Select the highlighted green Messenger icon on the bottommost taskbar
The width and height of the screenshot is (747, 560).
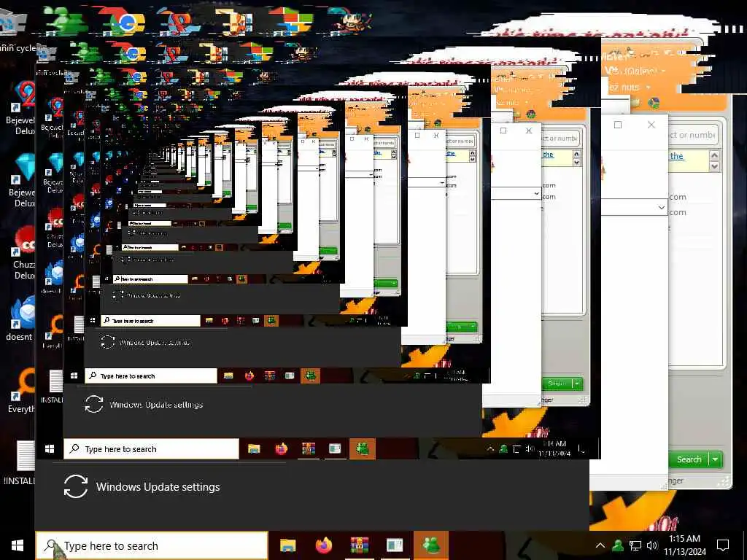431,544
